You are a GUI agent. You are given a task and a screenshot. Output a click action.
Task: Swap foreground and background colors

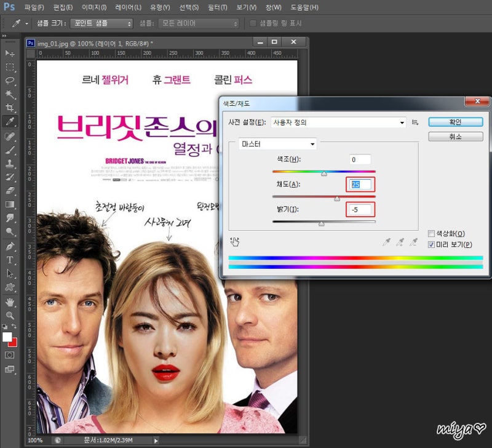14,326
